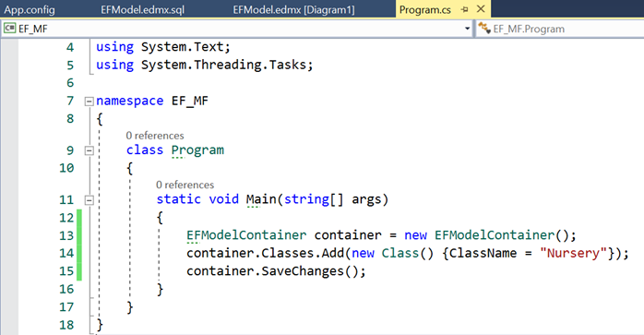The width and height of the screenshot is (644, 335).
Task: Switch to EFModel.edmx [Diagram1] tab
Action: pyautogui.click(x=293, y=9)
